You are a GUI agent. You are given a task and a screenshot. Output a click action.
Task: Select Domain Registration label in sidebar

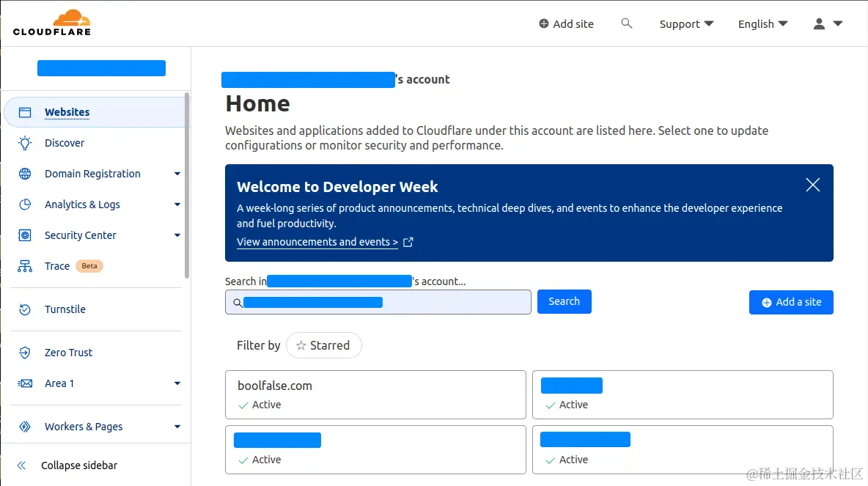pyautogui.click(x=92, y=174)
